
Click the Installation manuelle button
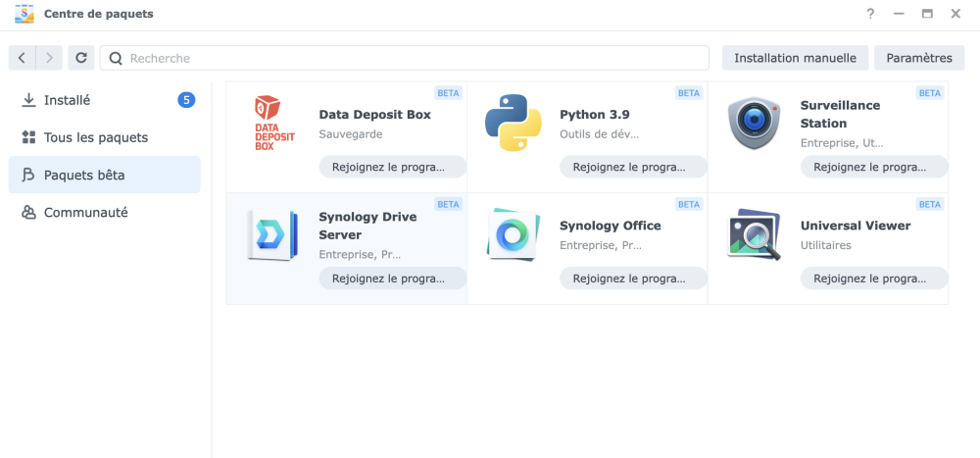[x=795, y=58]
